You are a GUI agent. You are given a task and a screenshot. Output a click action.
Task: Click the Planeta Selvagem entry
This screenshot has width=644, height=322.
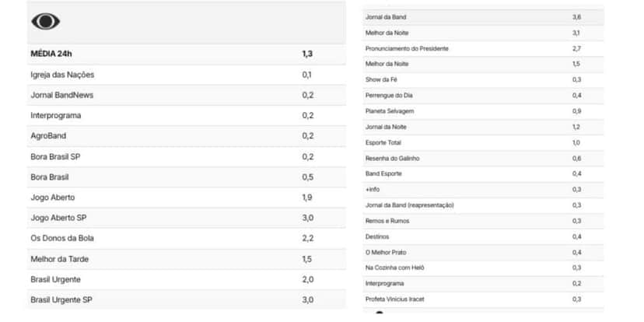(484, 111)
